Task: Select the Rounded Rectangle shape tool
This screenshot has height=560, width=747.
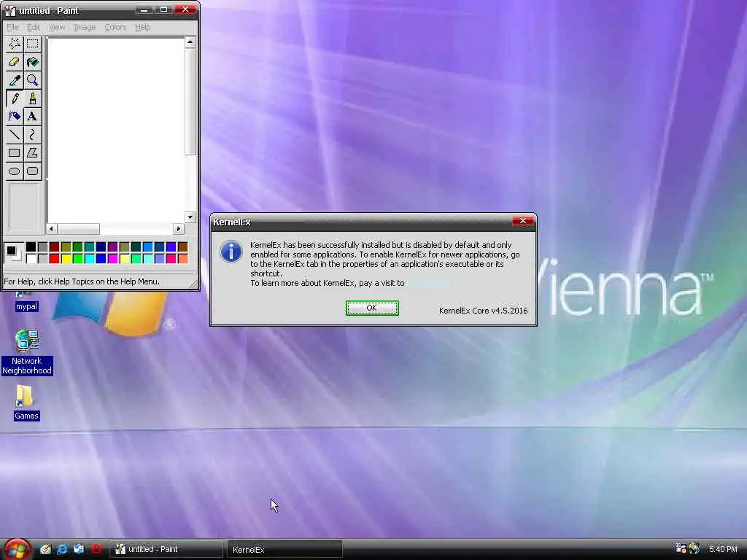Action: coord(32,171)
